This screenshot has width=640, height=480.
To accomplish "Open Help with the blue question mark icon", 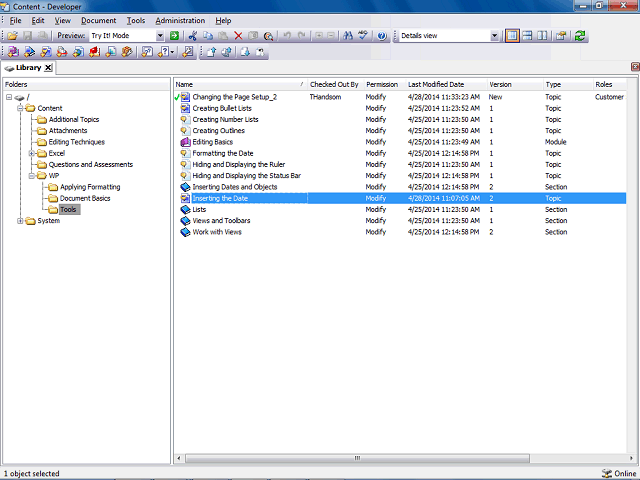I will coord(382,36).
